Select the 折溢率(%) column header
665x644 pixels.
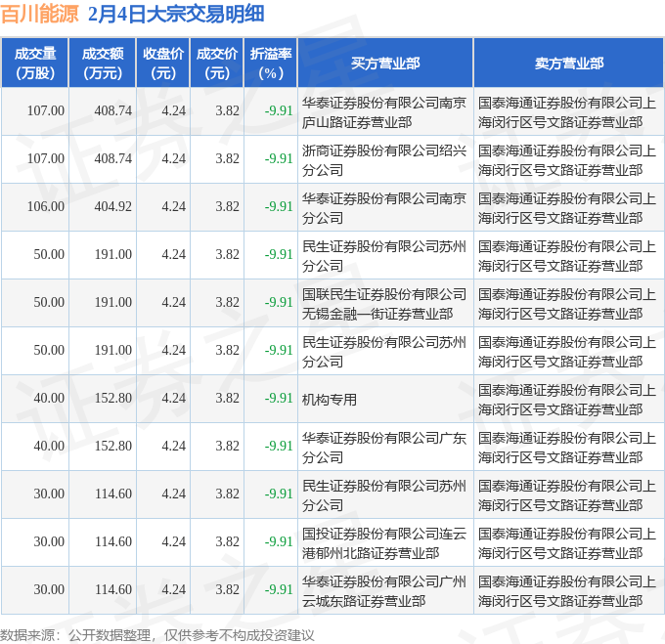coord(271,63)
